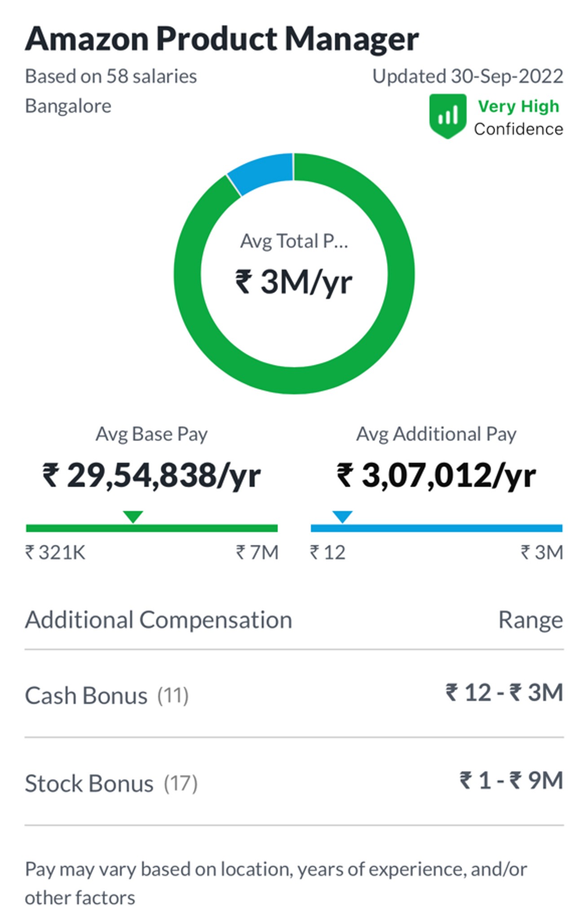The width and height of the screenshot is (588, 920).
Task: Click the ₹ 1 - ₹ 9M stock range
Action: coord(511,781)
